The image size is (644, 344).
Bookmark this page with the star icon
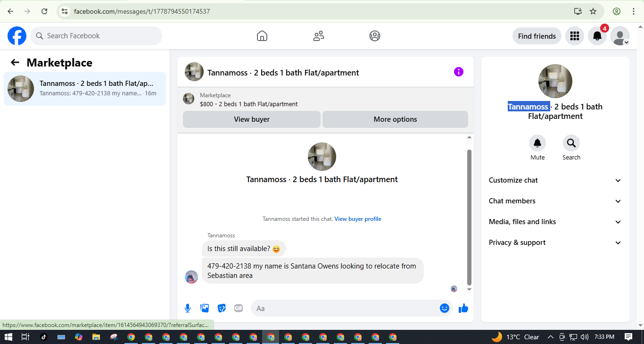click(593, 11)
